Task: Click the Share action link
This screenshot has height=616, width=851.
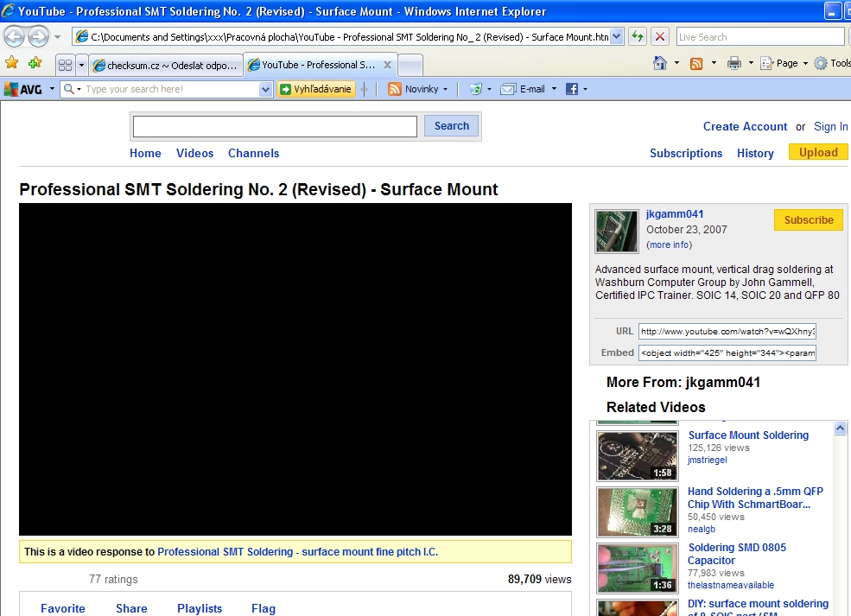Action: (x=131, y=608)
